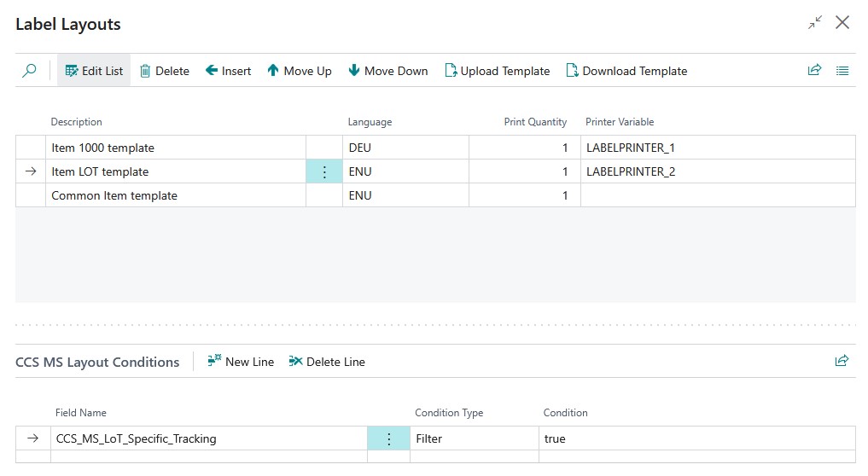Open share icon in Label Layouts toolbar
This screenshot has width=868, height=476.
point(814,71)
